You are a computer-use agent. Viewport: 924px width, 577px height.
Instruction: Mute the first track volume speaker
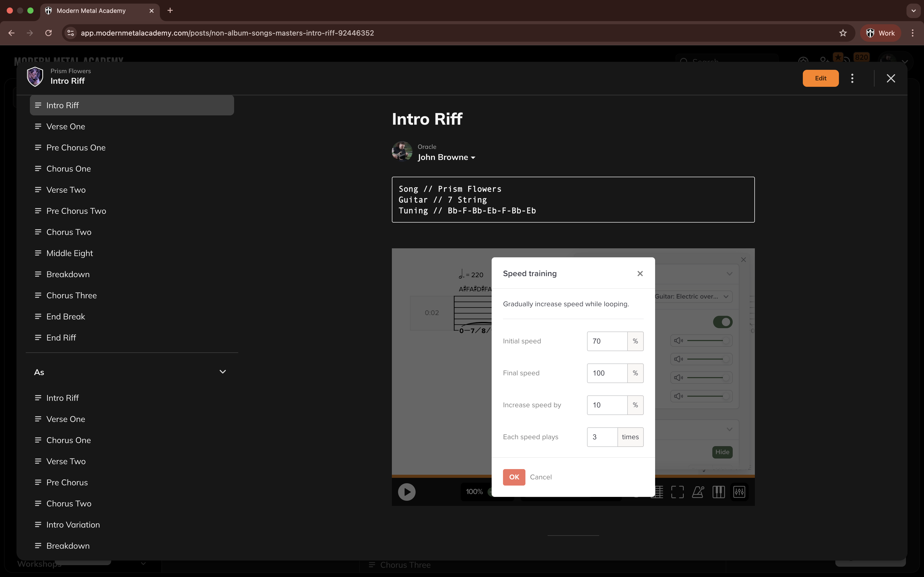tap(679, 340)
